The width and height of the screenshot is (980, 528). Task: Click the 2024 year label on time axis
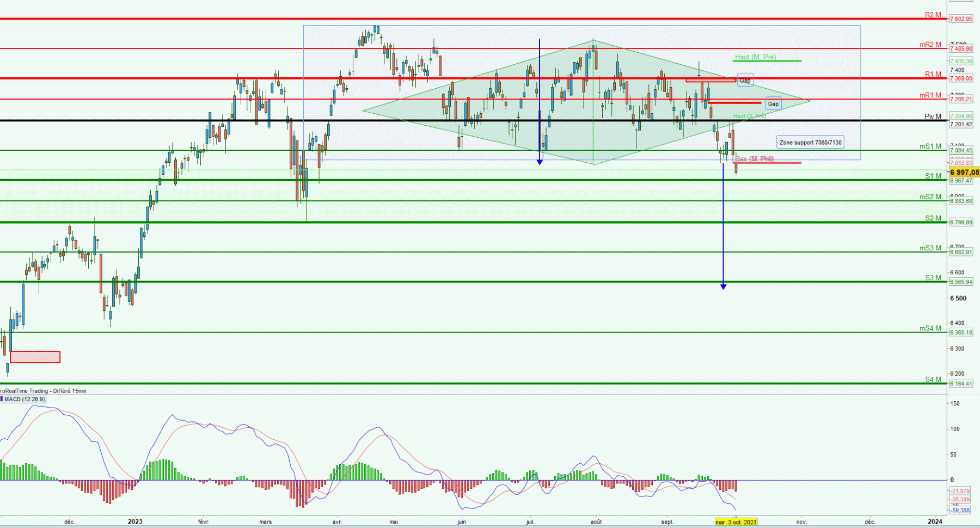click(x=935, y=521)
